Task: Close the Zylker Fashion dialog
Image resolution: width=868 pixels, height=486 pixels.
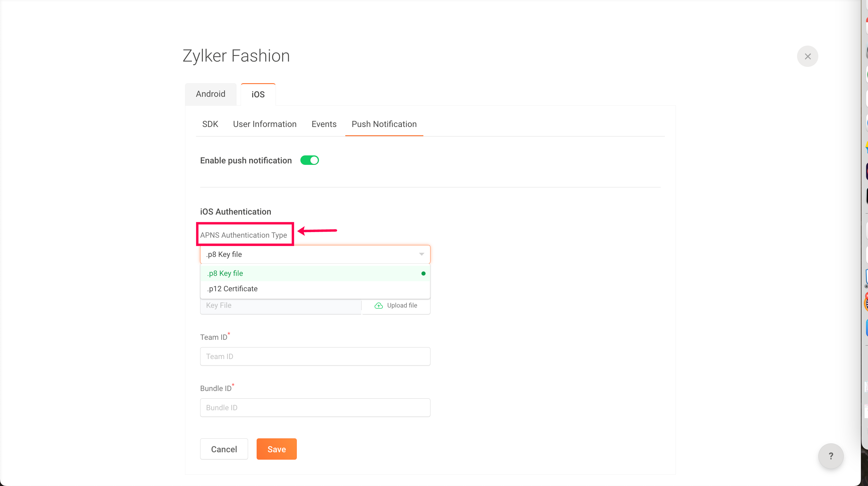Action: (807, 56)
